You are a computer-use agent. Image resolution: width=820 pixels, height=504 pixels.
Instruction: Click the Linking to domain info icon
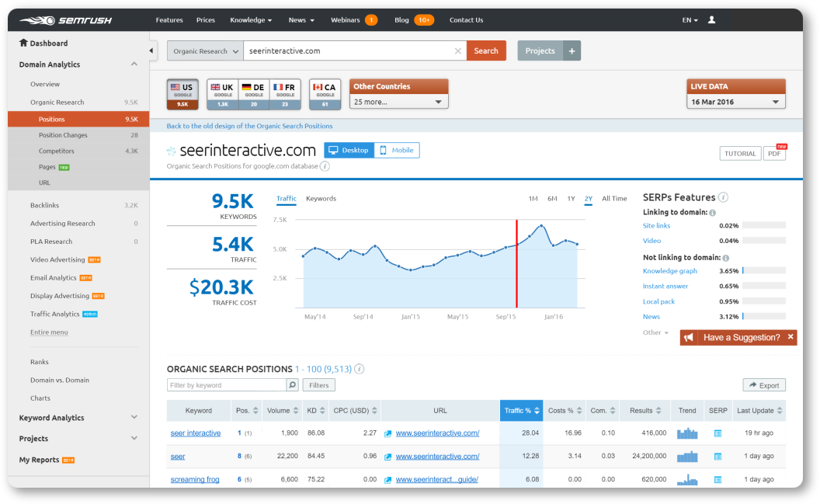[712, 213]
